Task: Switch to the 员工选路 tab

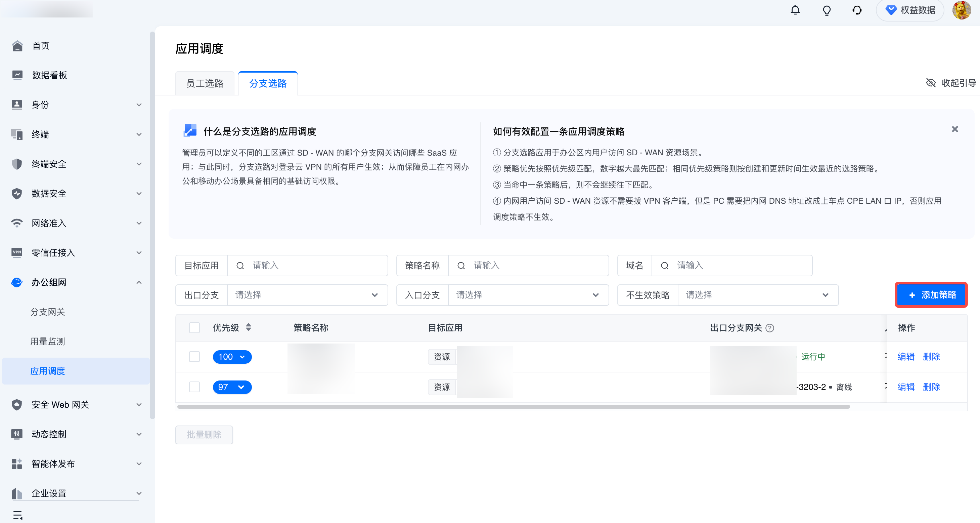Action: click(205, 83)
